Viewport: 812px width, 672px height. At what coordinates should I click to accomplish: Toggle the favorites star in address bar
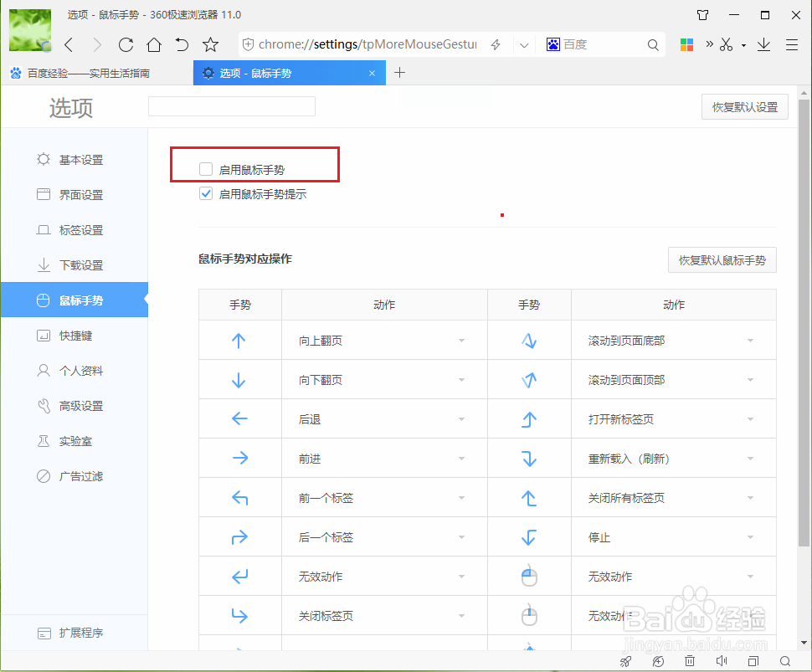pos(211,44)
